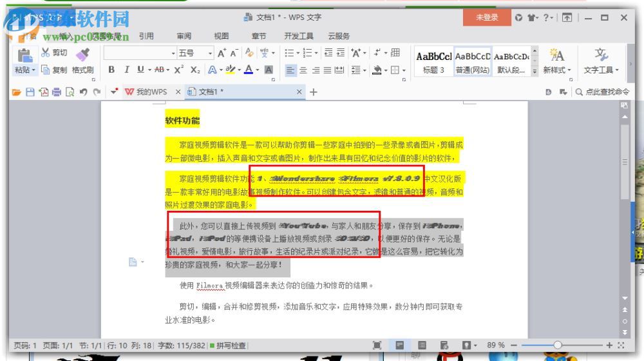Switch to outline view in status bar
The width and height of the screenshot is (644, 361).
click(422, 346)
